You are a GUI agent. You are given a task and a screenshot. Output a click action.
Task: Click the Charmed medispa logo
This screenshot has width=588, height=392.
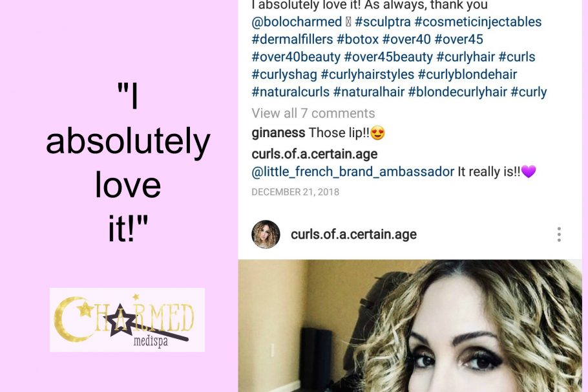click(x=127, y=320)
